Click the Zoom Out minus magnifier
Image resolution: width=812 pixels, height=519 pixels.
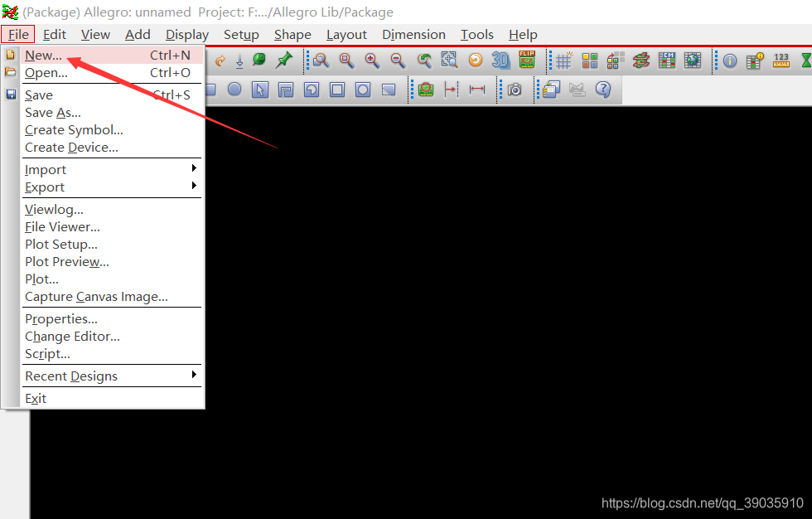398,61
